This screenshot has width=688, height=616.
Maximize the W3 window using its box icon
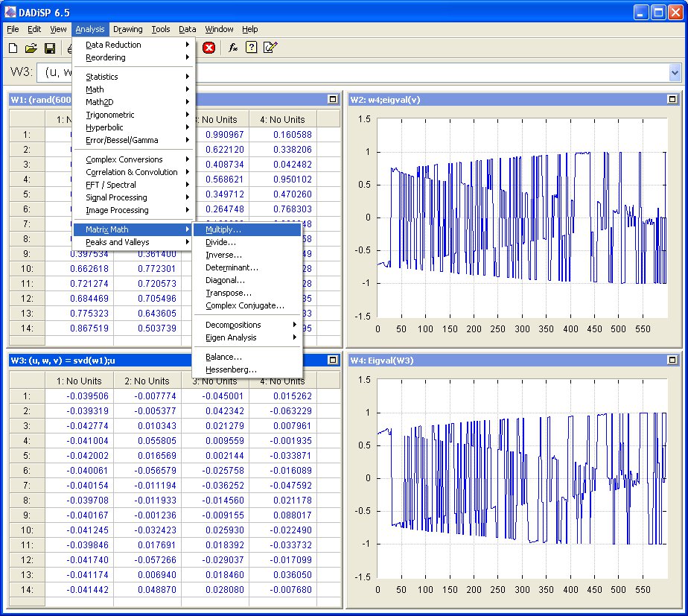[x=333, y=360]
